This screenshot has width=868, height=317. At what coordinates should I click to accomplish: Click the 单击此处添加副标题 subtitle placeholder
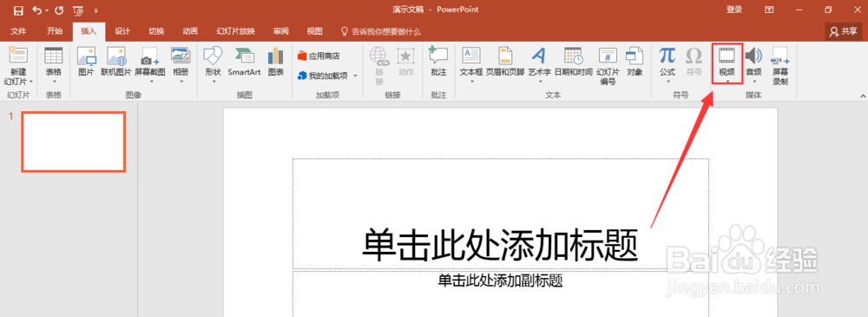tap(501, 281)
